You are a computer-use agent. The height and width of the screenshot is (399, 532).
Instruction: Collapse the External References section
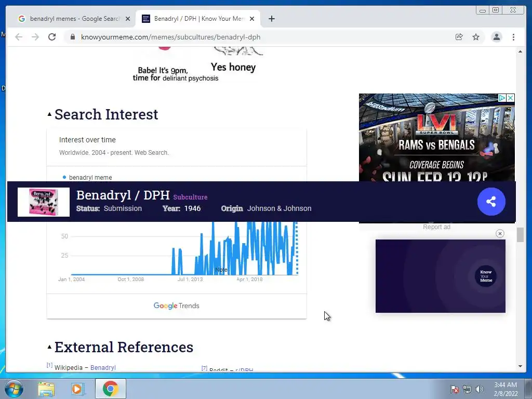click(x=49, y=347)
